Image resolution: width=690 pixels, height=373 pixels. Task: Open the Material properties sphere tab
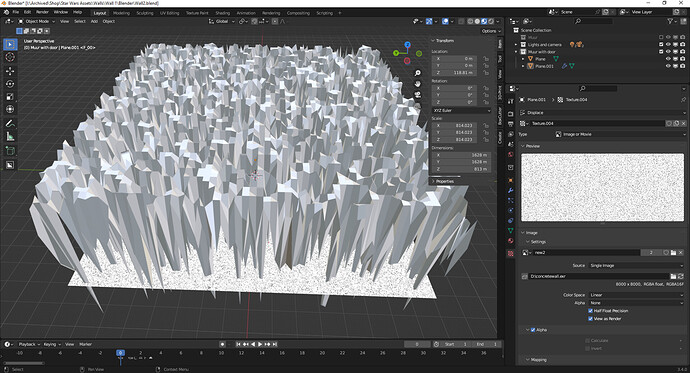[510, 241]
